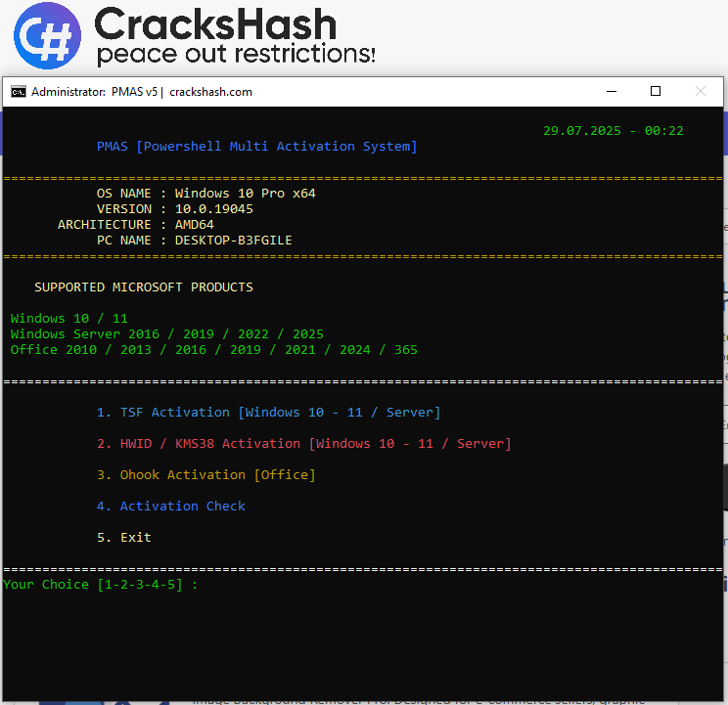
Task: Click the command prompt icon in title bar
Action: click(19, 92)
